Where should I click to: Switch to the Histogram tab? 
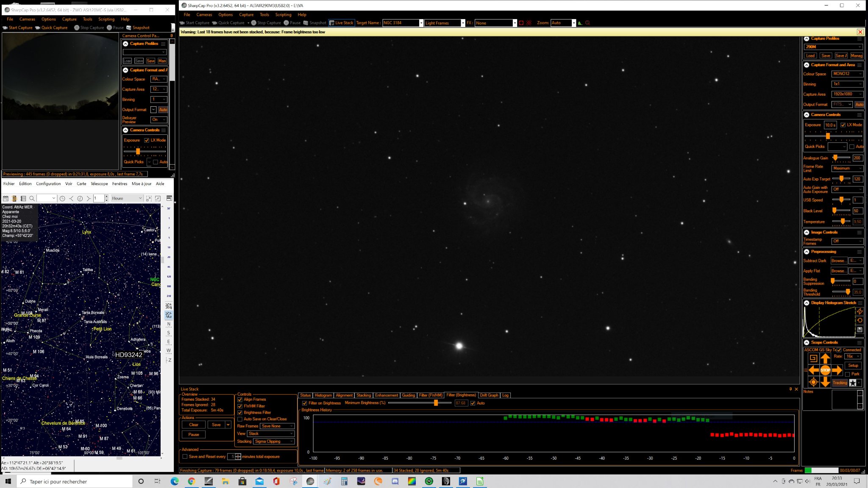pyautogui.click(x=323, y=395)
